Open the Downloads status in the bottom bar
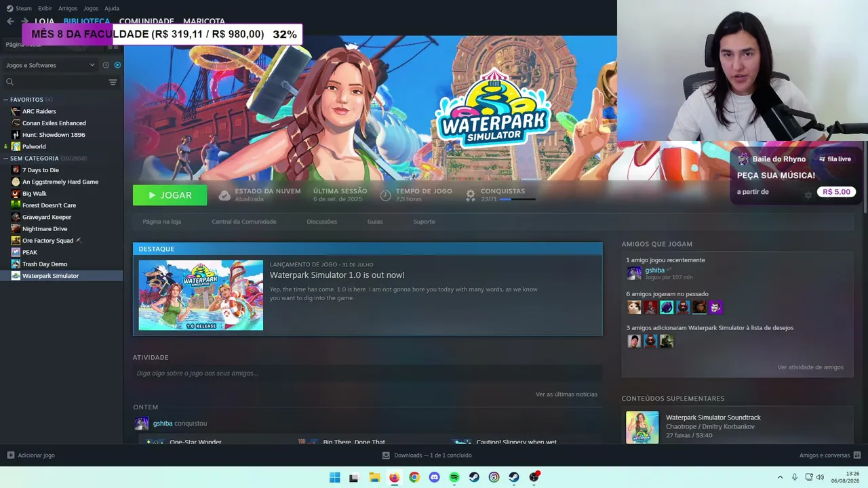Image resolution: width=868 pixels, height=488 pixels. point(427,455)
